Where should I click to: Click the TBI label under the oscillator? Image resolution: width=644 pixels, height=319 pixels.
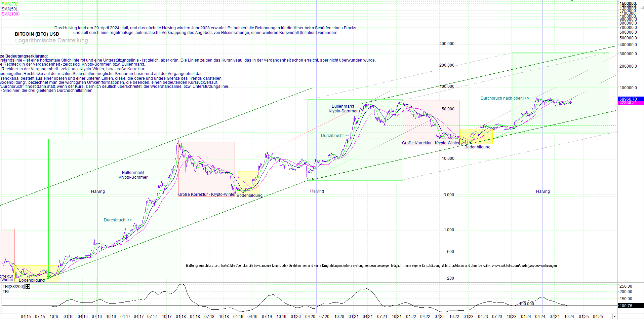pyautogui.click(x=6, y=291)
